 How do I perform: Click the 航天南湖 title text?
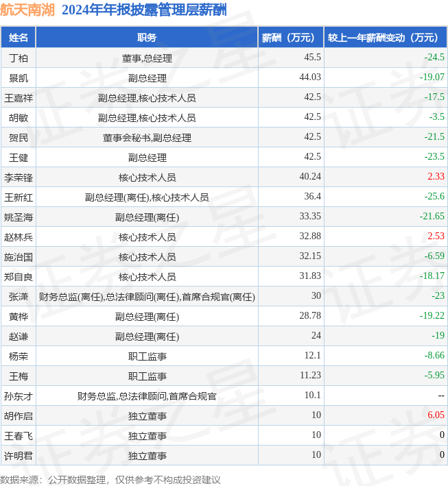[x=27, y=10]
